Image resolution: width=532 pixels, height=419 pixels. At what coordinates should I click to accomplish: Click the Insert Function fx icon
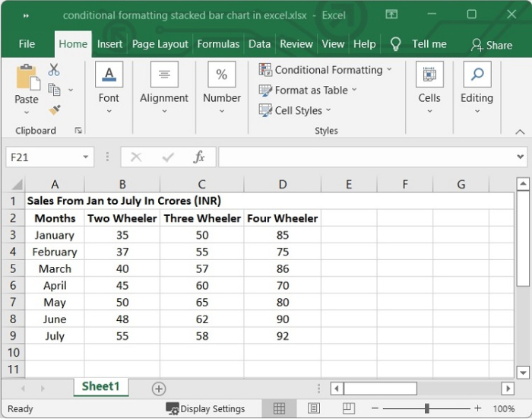[199, 157]
